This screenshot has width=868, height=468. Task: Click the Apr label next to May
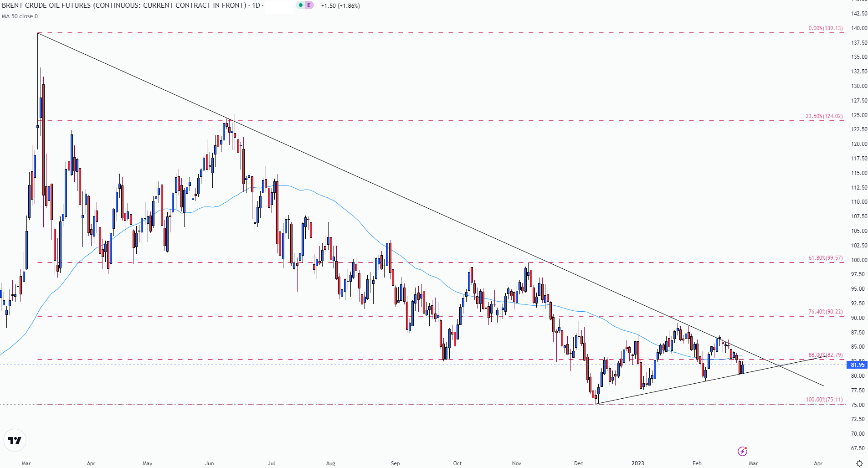click(91, 463)
